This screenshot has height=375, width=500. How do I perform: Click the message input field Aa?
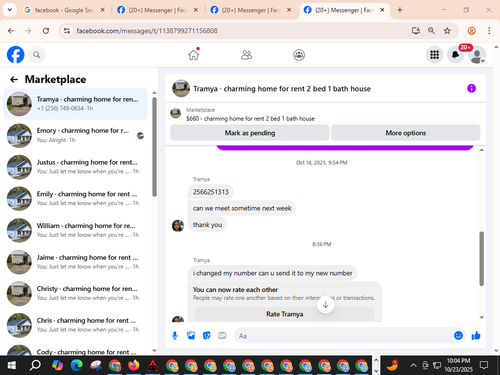click(x=343, y=336)
